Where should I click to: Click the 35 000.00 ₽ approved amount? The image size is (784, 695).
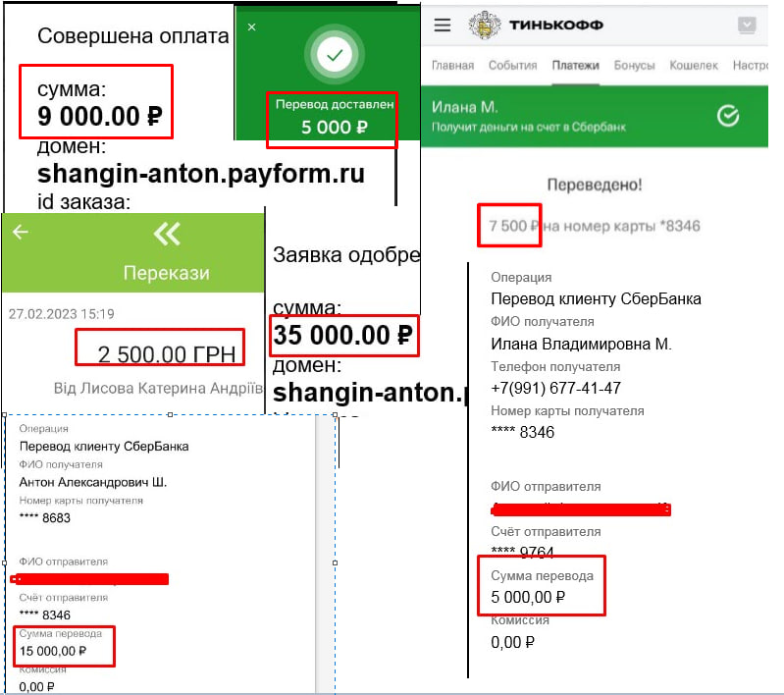click(x=343, y=335)
